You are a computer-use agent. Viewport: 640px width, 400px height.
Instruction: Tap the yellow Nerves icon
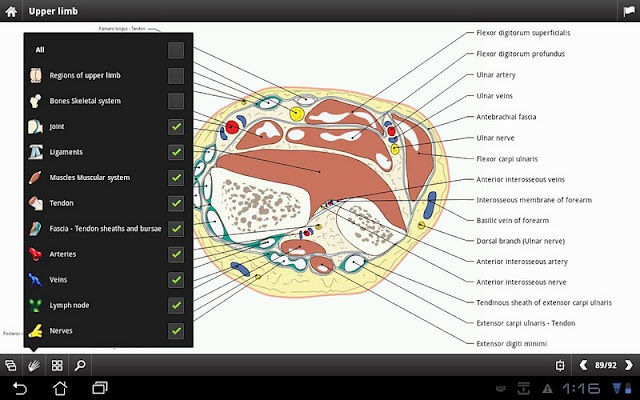(x=36, y=331)
